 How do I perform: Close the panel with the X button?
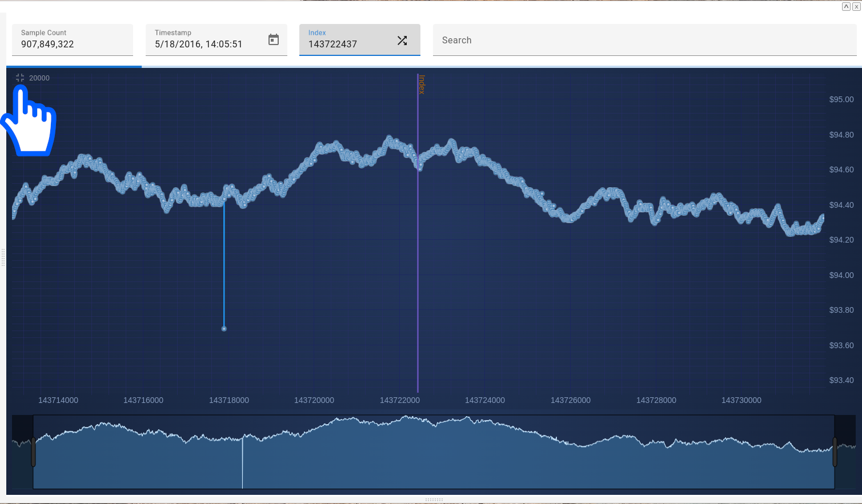(x=856, y=7)
